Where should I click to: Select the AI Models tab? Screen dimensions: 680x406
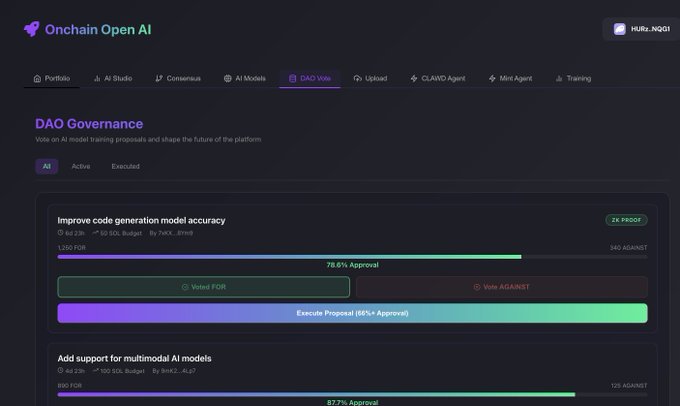(245, 79)
